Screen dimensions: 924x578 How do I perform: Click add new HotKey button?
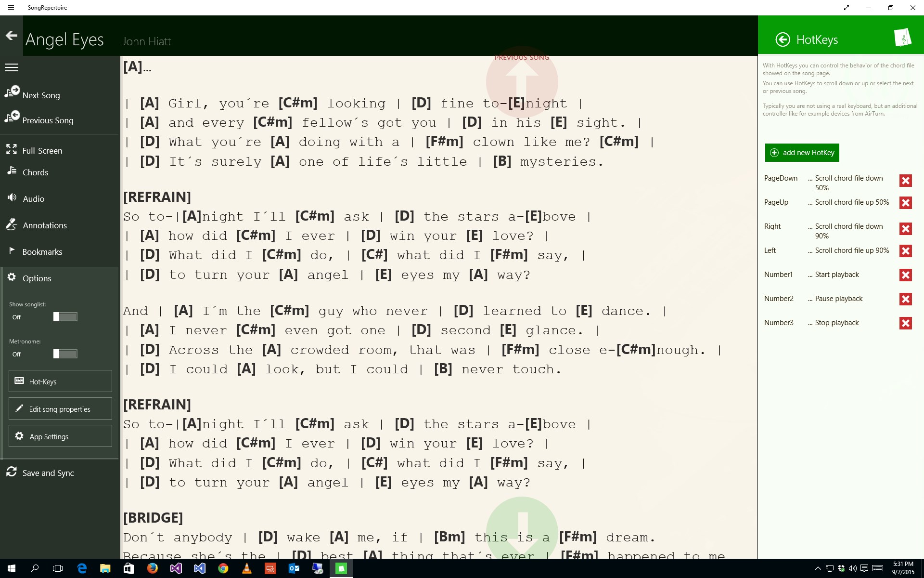802,153
